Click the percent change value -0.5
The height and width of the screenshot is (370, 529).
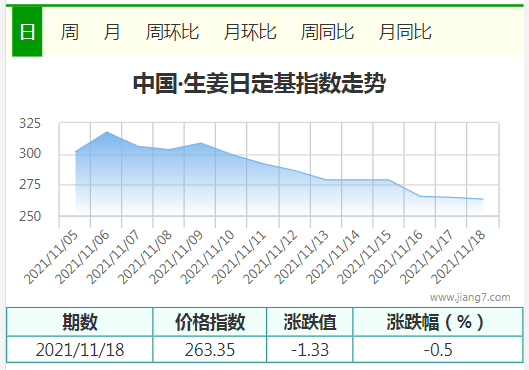coord(438,349)
